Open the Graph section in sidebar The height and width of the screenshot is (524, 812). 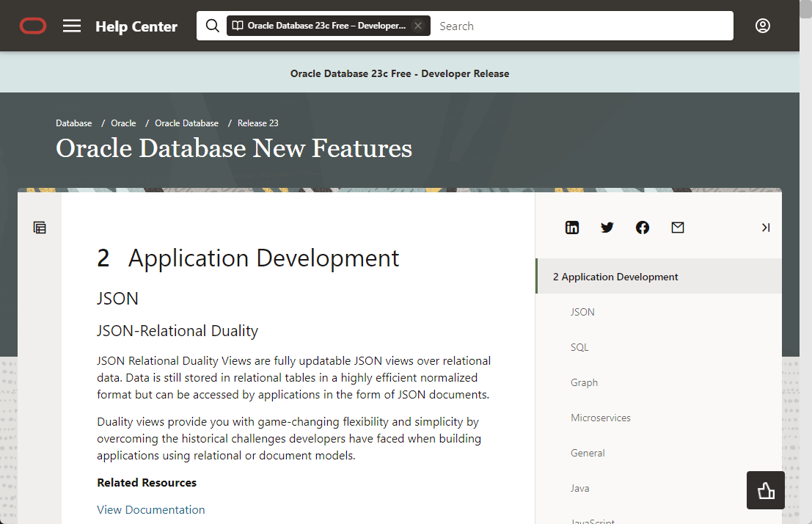584,382
